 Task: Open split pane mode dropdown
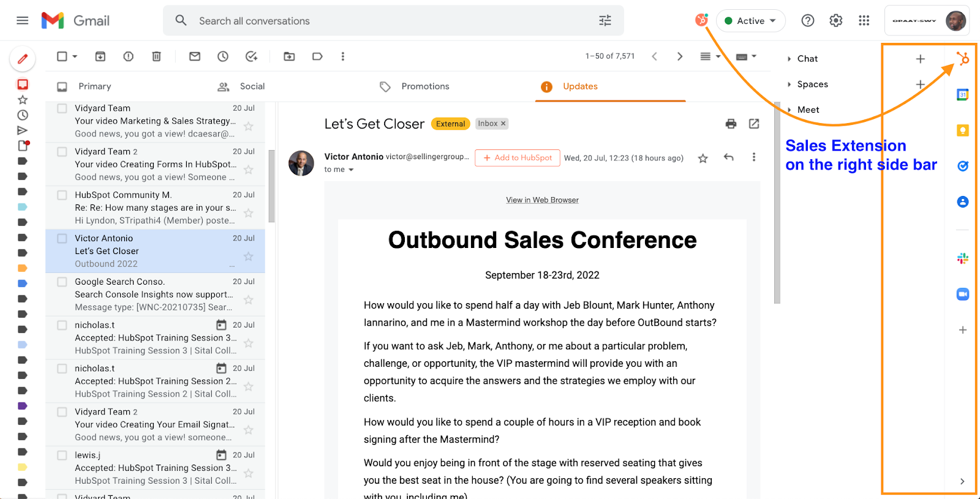pyautogui.click(x=718, y=56)
